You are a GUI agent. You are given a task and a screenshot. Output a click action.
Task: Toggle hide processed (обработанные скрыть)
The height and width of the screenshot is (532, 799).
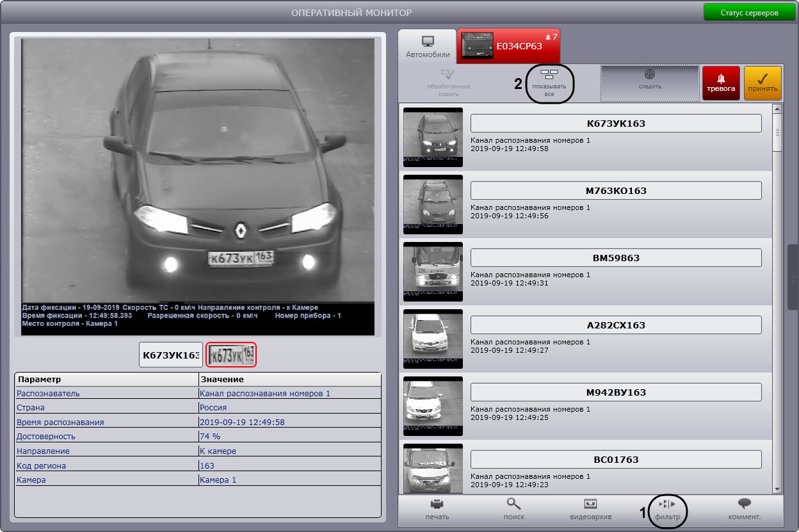[448, 83]
